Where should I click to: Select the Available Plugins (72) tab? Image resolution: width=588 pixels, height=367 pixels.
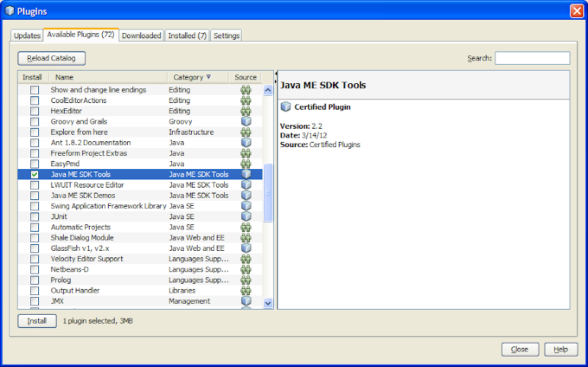point(81,35)
